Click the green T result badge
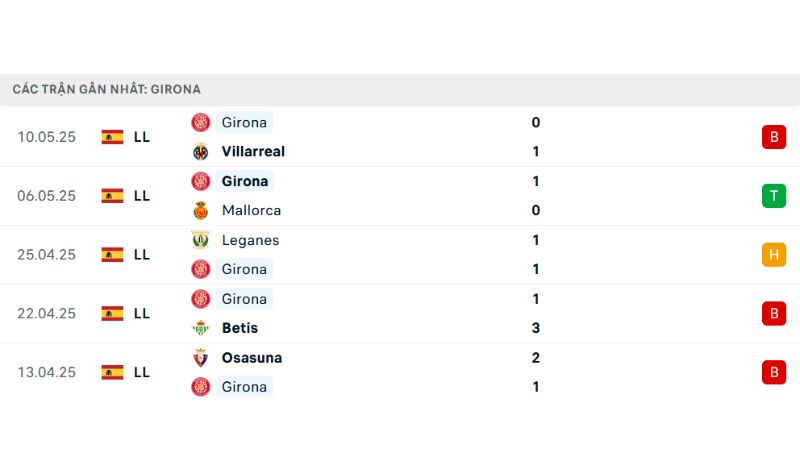This screenshot has width=800, height=450. click(774, 196)
